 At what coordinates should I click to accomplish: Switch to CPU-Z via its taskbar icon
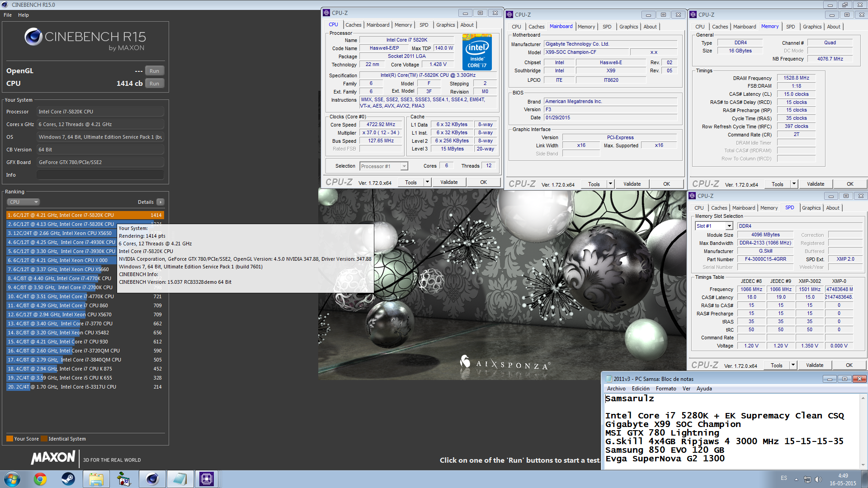[x=207, y=479]
